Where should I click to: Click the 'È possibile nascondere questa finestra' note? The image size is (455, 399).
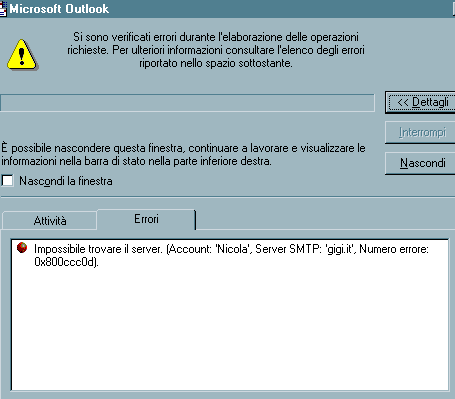coord(183,154)
